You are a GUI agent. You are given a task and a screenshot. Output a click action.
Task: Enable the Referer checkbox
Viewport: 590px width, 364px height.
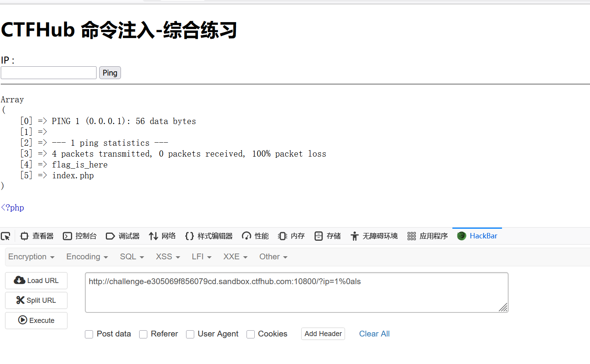(143, 334)
